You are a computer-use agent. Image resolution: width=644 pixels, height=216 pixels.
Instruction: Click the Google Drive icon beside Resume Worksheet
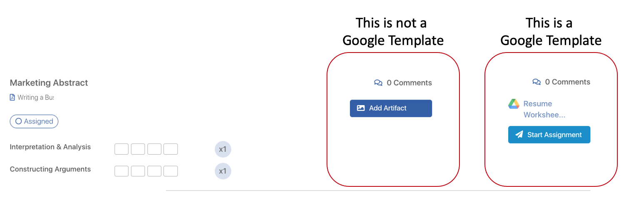click(x=514, y=104)
